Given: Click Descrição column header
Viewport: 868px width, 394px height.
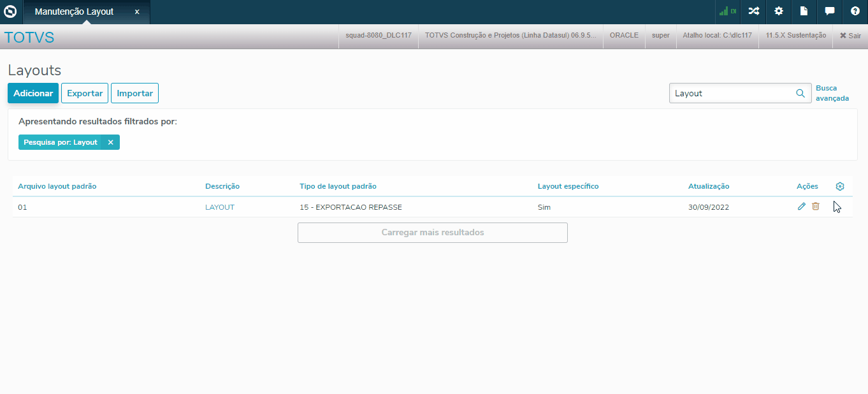Looking at the screenshot, I should pyautogui.click(x=222, y=186).
